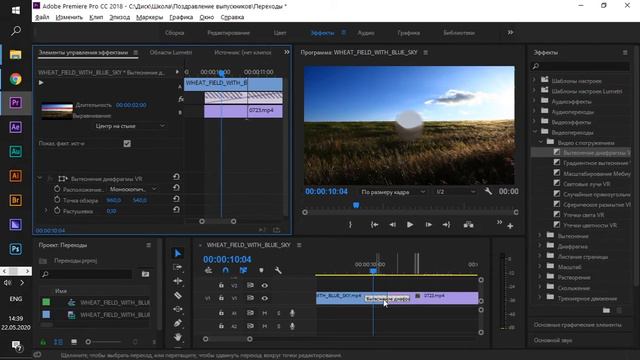Image resolution: width=640 pixels, height=360 pixels.
Task: Click the program monitor playhead marker
Action: pos(356,205)
